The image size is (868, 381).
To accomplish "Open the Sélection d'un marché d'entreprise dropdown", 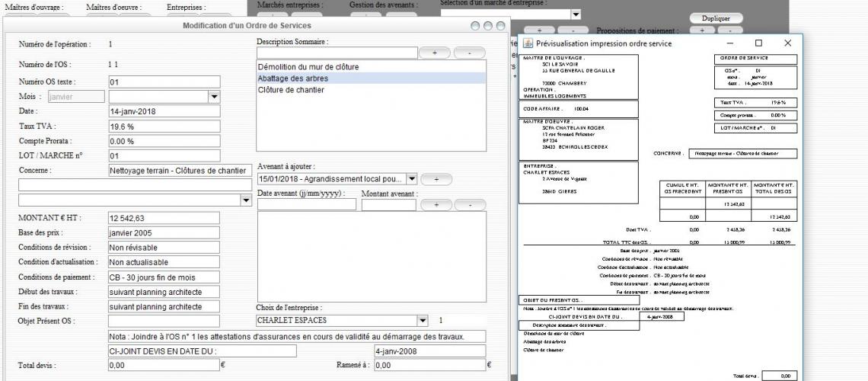I will click(x=576, y=14).
